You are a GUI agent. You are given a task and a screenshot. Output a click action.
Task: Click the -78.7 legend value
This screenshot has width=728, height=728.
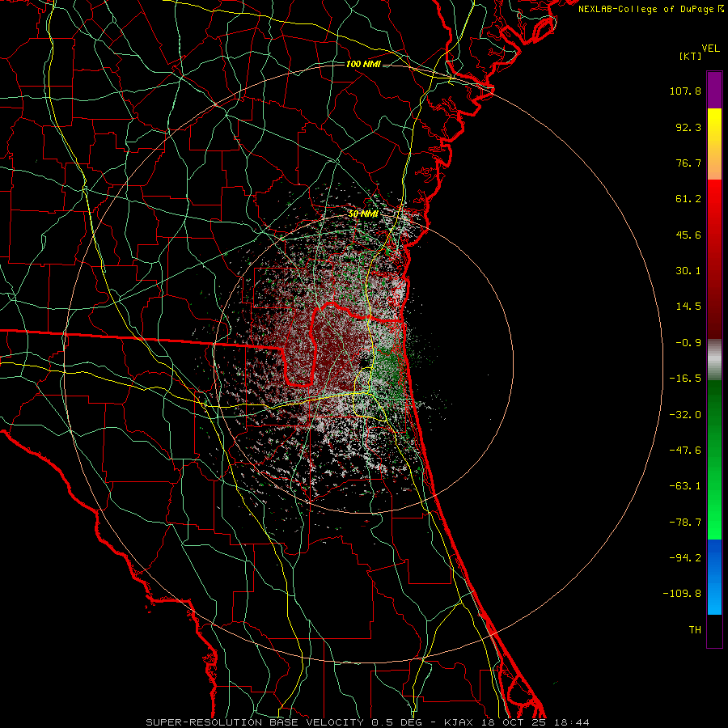pyautogui.click(x=685, y=523)
